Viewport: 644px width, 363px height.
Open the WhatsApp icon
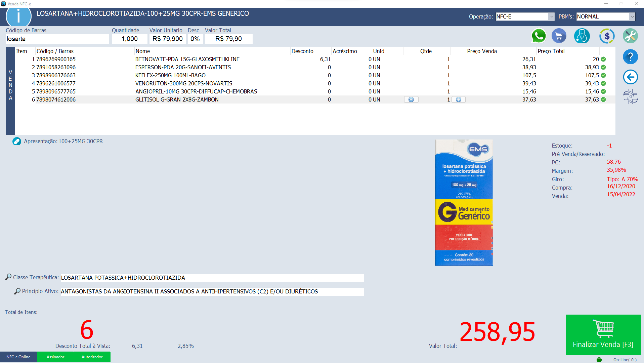[x=539, y=36]
